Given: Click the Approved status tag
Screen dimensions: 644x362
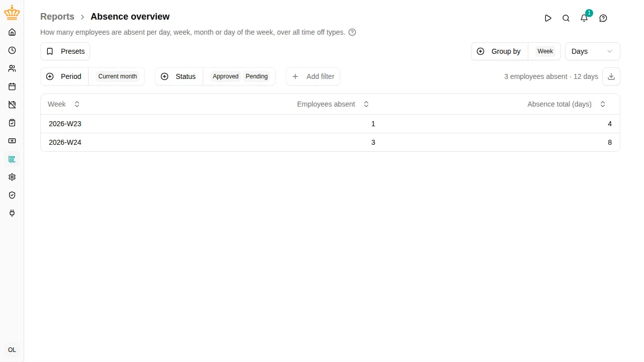Looking at the screenshot, I should point(225,76).
